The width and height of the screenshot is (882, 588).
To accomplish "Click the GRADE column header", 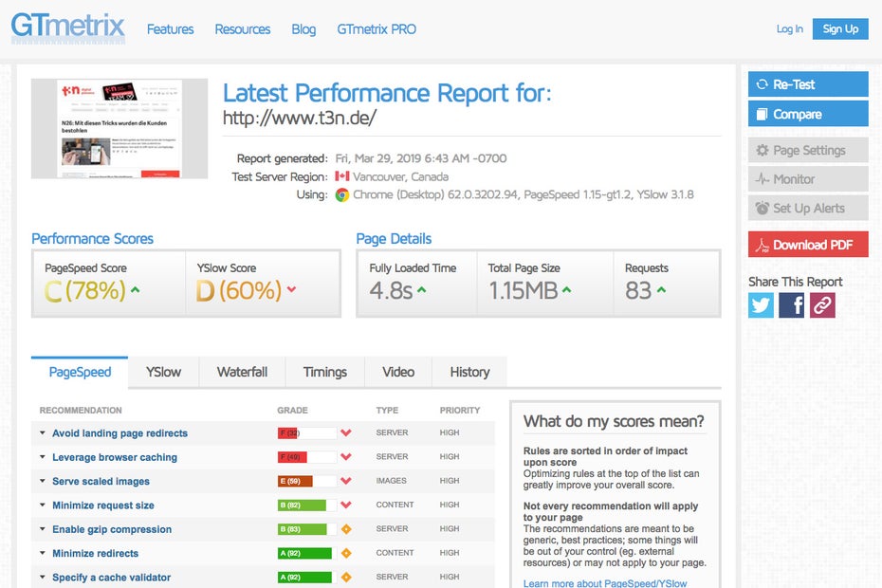I will click(x=292, y=411).
